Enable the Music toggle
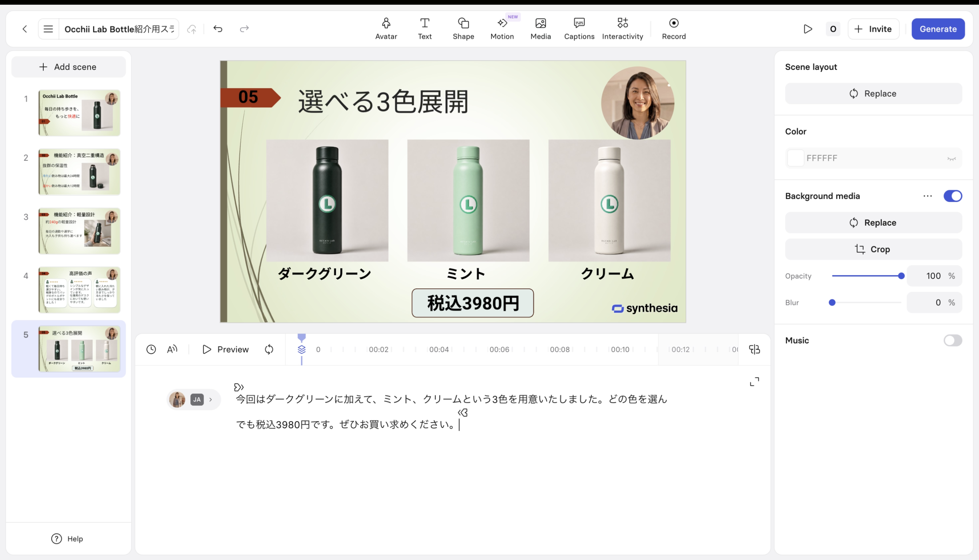The width and height of the screenshot is (979, 560). 952,340
